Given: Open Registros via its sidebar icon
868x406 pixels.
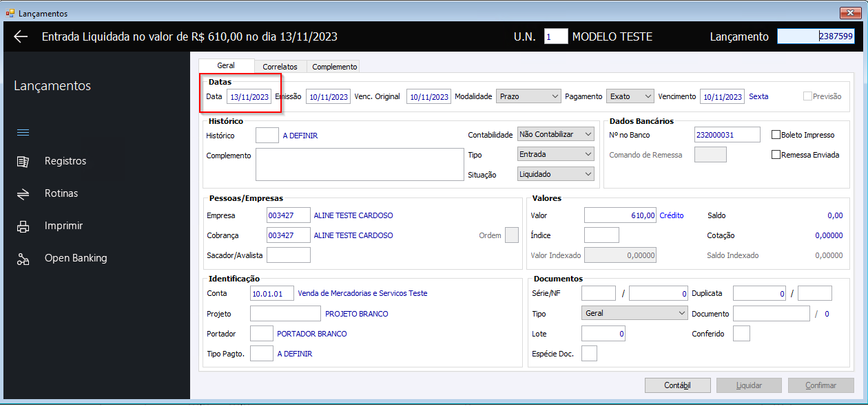Looking at the screenshot, I should (23, 161).
